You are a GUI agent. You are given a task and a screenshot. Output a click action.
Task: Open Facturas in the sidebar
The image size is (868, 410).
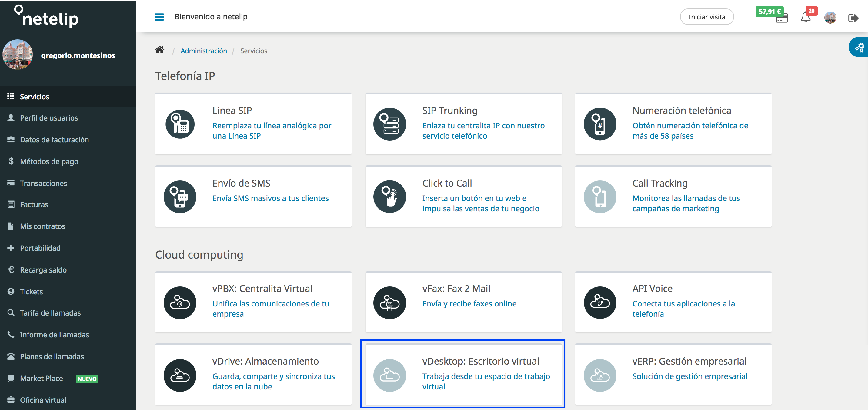click(x=68, y=204)
